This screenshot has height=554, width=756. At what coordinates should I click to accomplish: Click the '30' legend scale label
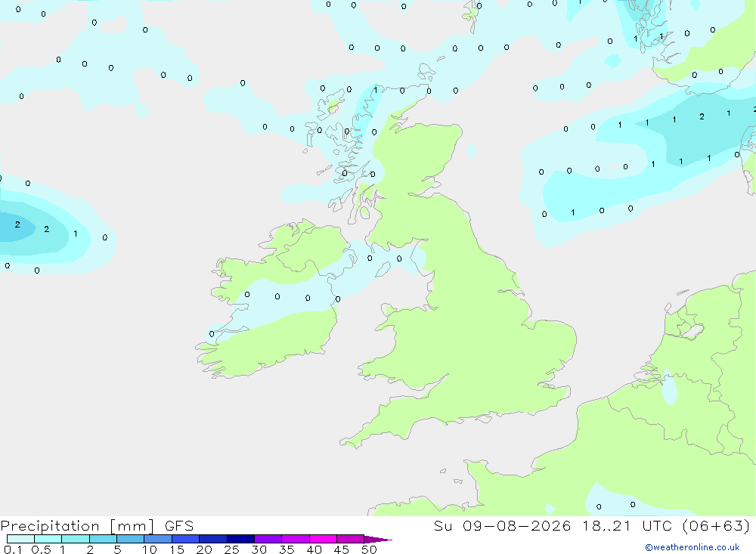point(259,549)
